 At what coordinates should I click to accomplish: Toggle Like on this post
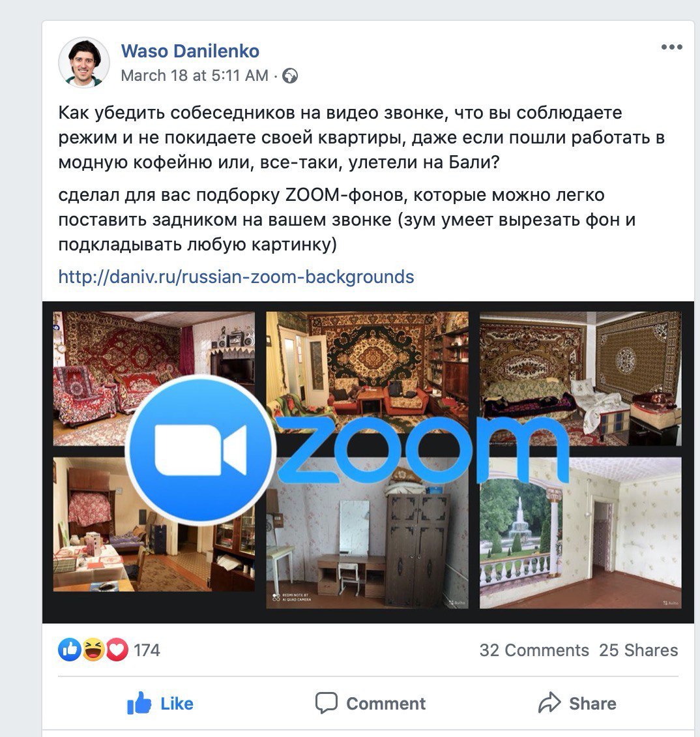[x=160, y=703]
